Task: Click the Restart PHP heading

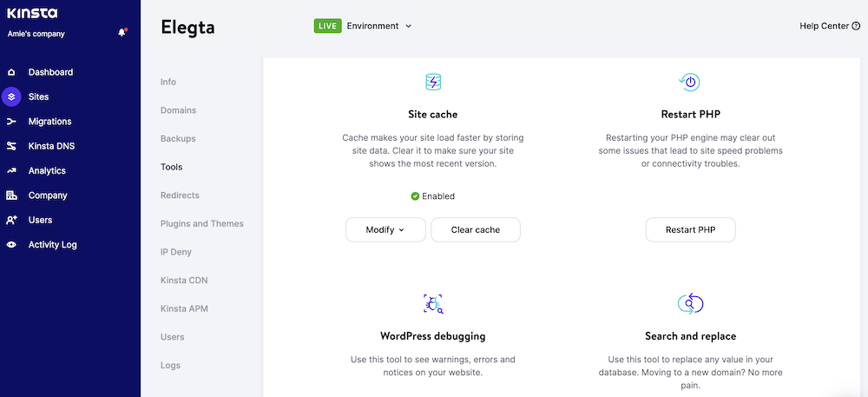Action: point(690,115)
